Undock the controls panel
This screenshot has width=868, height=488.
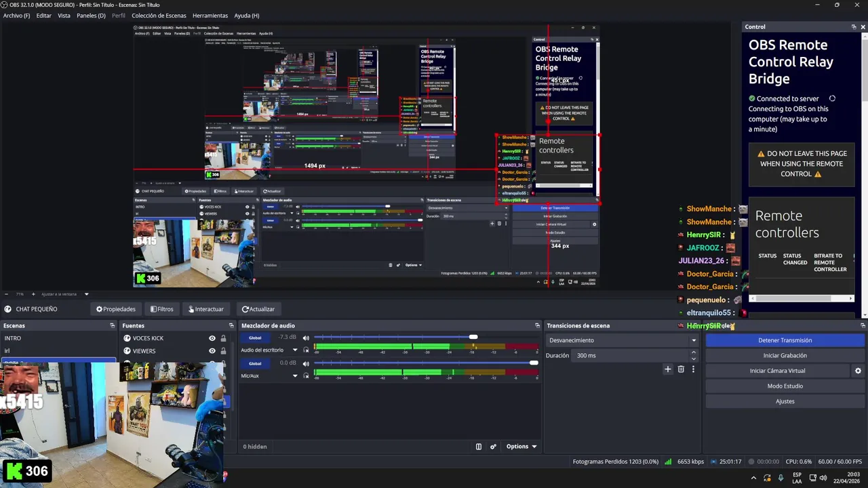pyautogui.click(x=863, y=326)
